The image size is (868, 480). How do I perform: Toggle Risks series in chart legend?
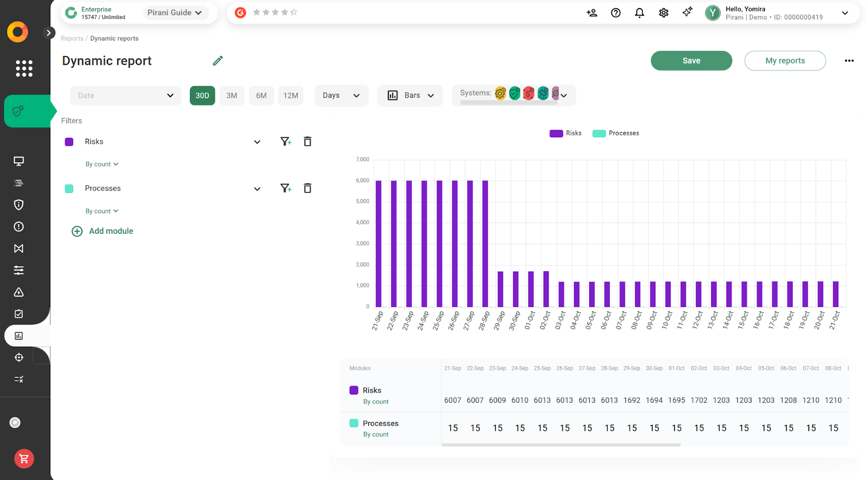tap(566, 133)
